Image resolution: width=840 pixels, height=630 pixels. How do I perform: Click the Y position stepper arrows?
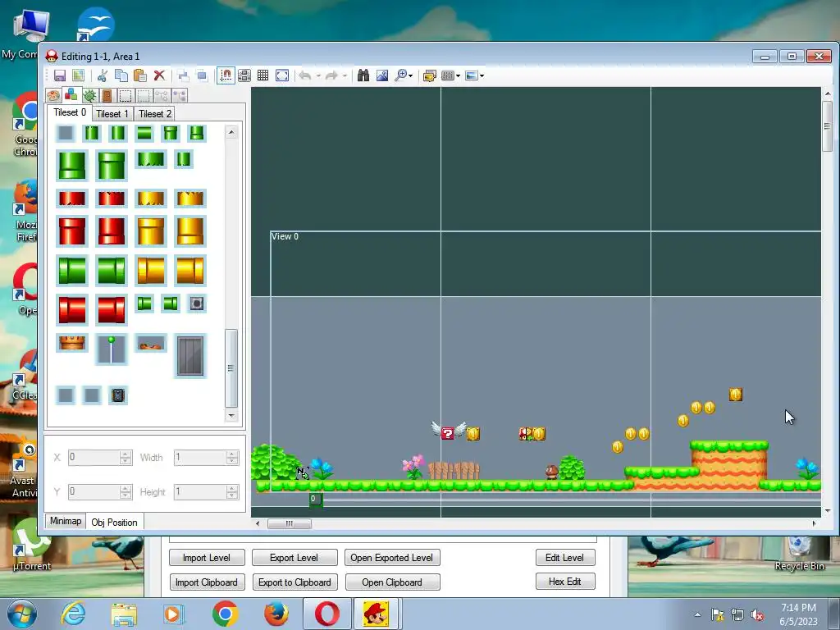coord(126,492)
